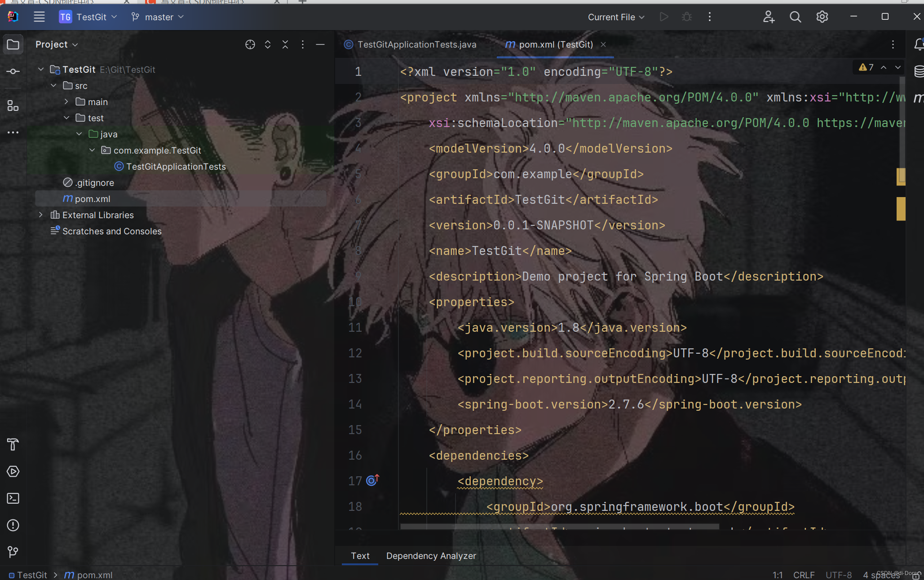Click Collapse All in Project panel
The height and width of the screenshot is (580, 924).
pyautogui.click(x=285, y=44)
